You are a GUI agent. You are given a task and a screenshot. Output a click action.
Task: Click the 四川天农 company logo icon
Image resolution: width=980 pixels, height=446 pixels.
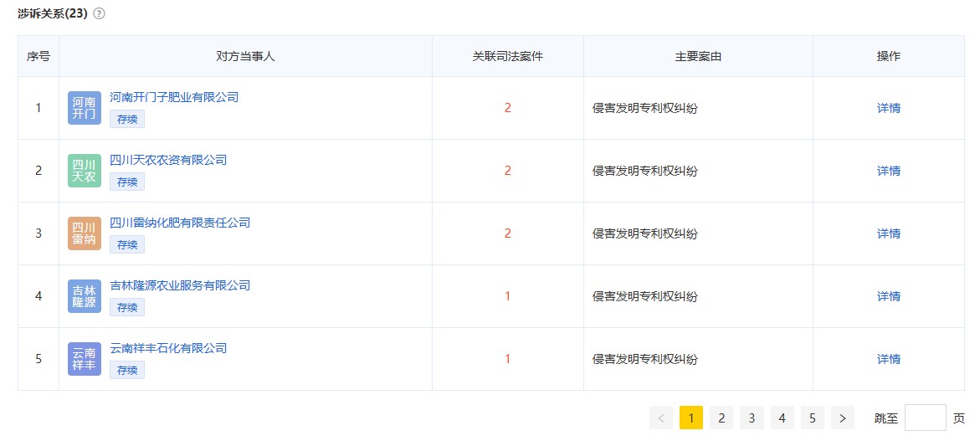tap(84, 171)
